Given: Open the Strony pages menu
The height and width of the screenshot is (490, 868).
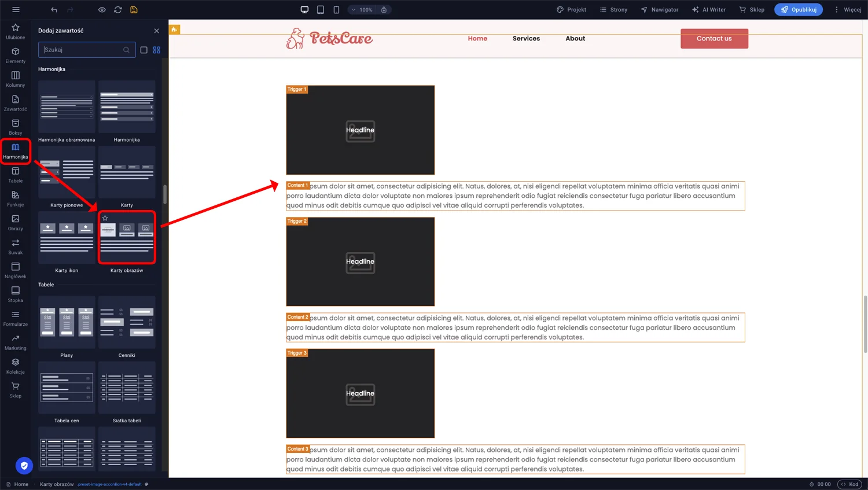Looking at the screenshot, I should point(613,10).
